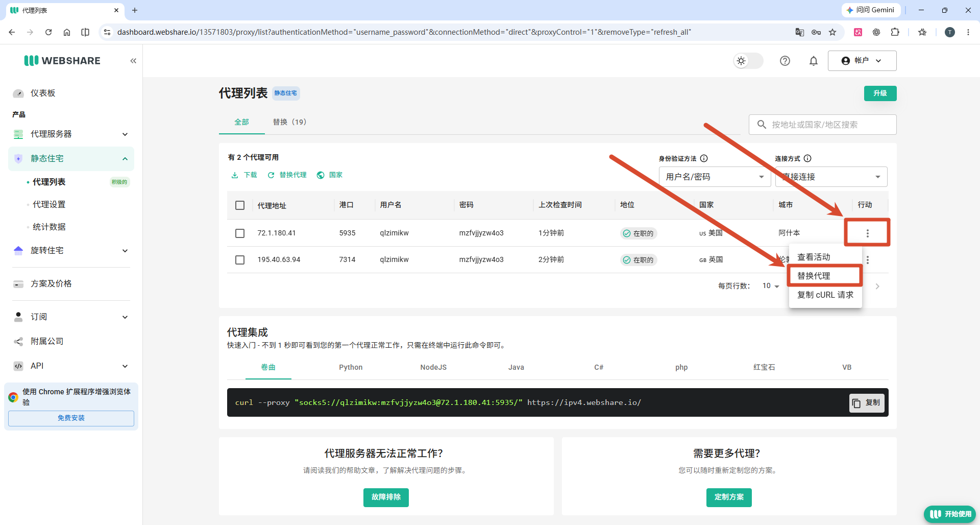Copy the curl command with 复制
Image resolution: width=980 pixels, height=525 pixels.
pyautogui.click(x=867, y=403)
